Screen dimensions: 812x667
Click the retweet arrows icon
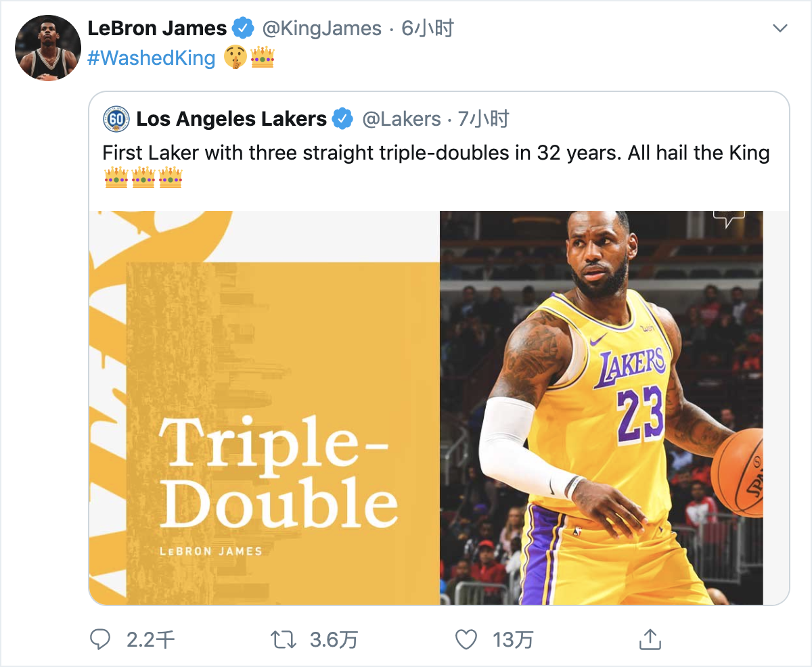click(283, 639)
